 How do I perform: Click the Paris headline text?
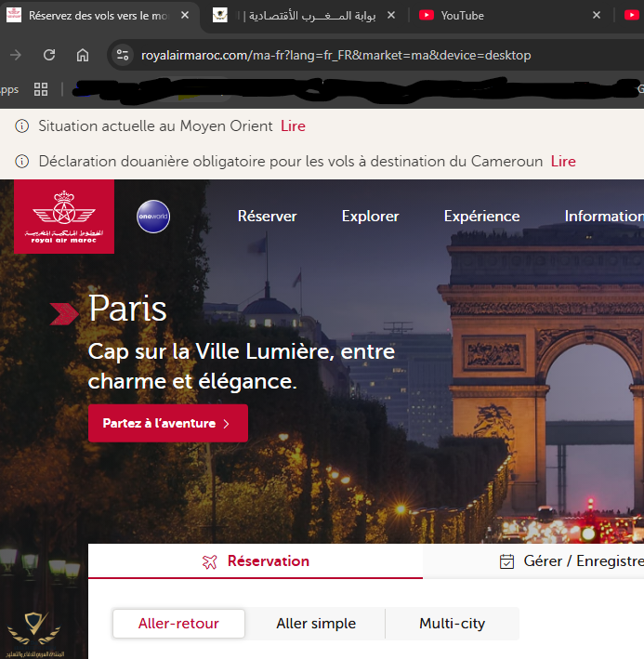click(x=127, y=309)
